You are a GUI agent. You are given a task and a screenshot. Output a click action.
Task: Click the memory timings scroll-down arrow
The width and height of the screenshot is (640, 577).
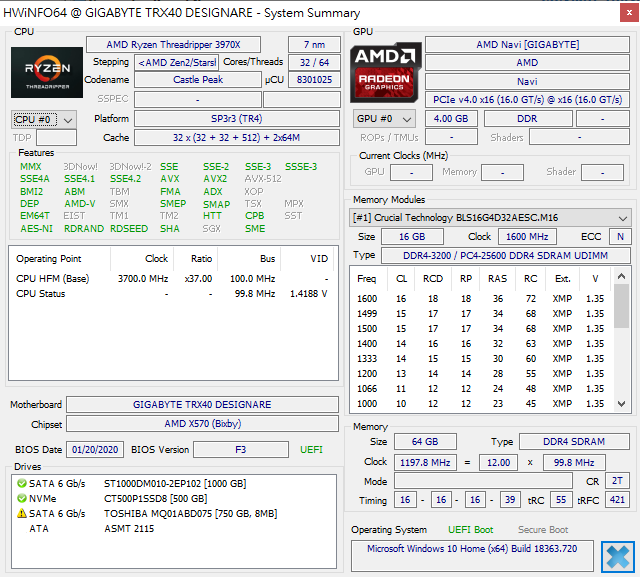(621, 404)
